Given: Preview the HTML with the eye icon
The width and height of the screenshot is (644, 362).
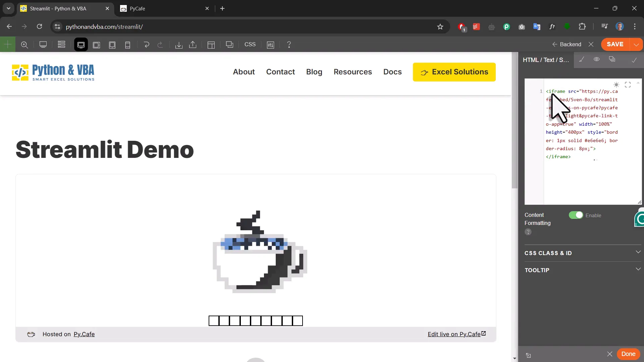Looking at the screenshot, I should (597, 59).
